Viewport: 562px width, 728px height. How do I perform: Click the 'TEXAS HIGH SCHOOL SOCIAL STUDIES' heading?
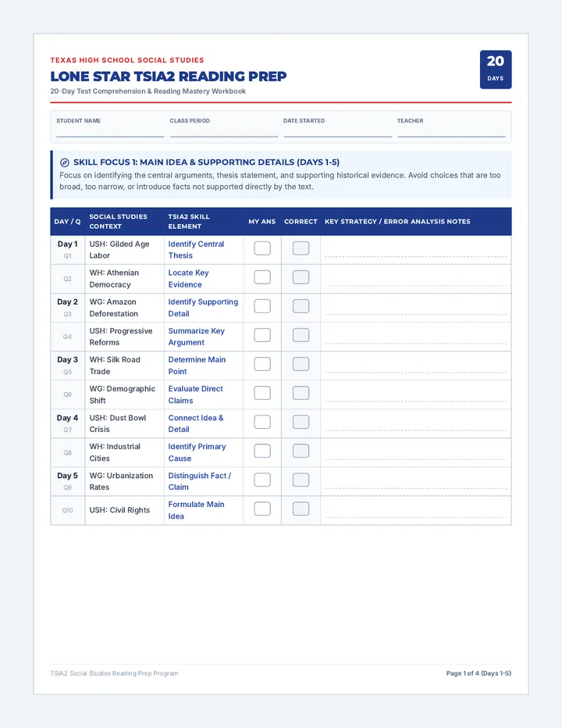coord(127,60)
